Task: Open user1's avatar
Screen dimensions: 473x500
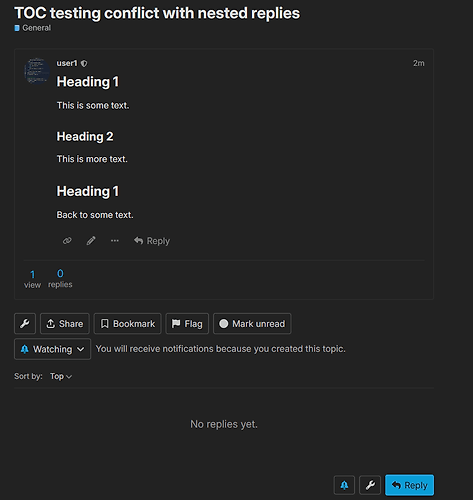Action: tap(37, 71)
